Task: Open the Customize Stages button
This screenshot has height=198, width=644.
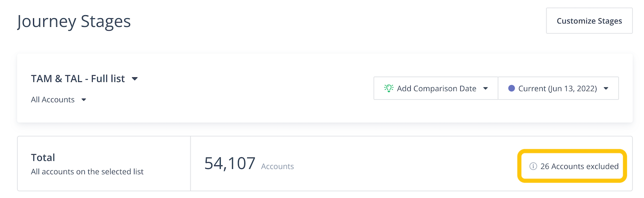Action: pos(589,21)
